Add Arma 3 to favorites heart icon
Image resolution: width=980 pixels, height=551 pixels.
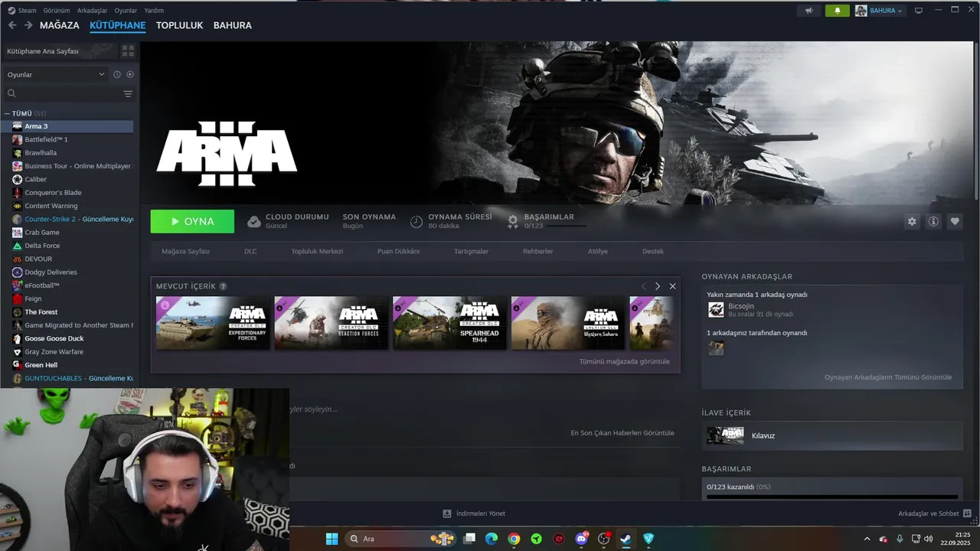tap(955, 221)
